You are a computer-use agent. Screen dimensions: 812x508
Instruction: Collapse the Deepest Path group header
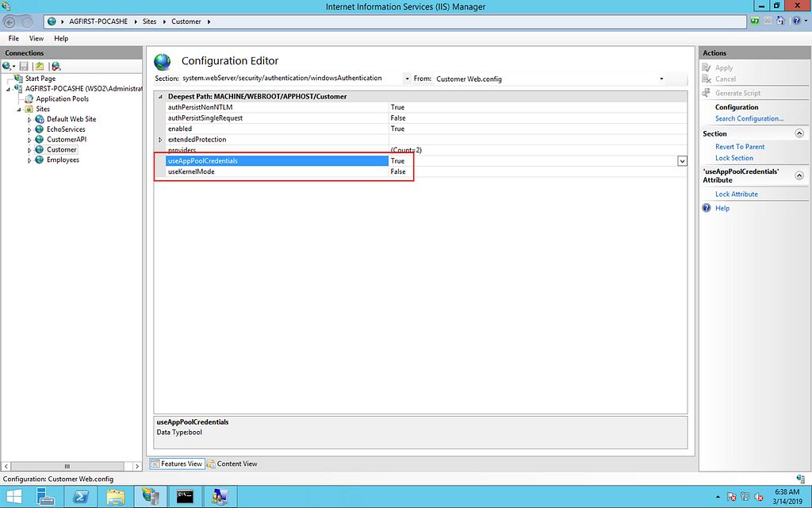[160, 96]
